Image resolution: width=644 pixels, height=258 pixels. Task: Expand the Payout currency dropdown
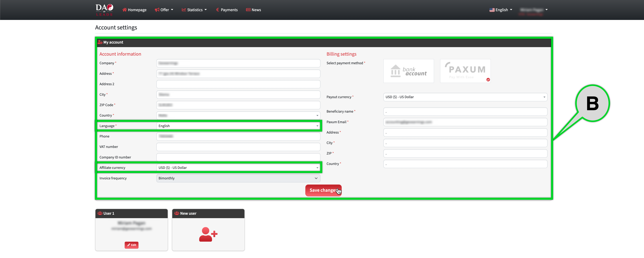(465, 97)
